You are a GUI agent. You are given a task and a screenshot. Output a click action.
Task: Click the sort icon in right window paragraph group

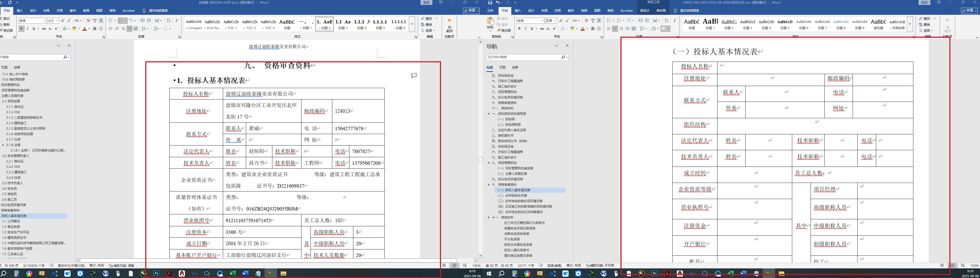coord(667,21)
